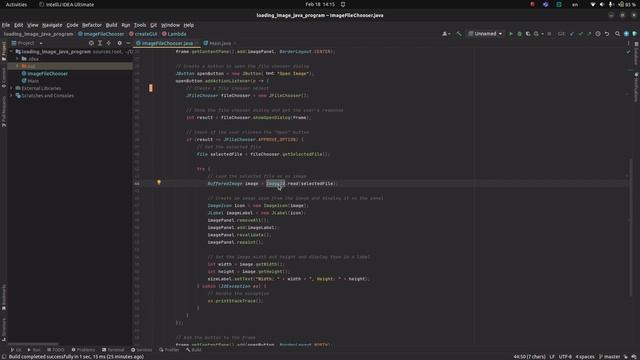Click createGUI breadcrumb in navigation bar
The height and width of the screenshot is (360, 640).
coord(143,34)
